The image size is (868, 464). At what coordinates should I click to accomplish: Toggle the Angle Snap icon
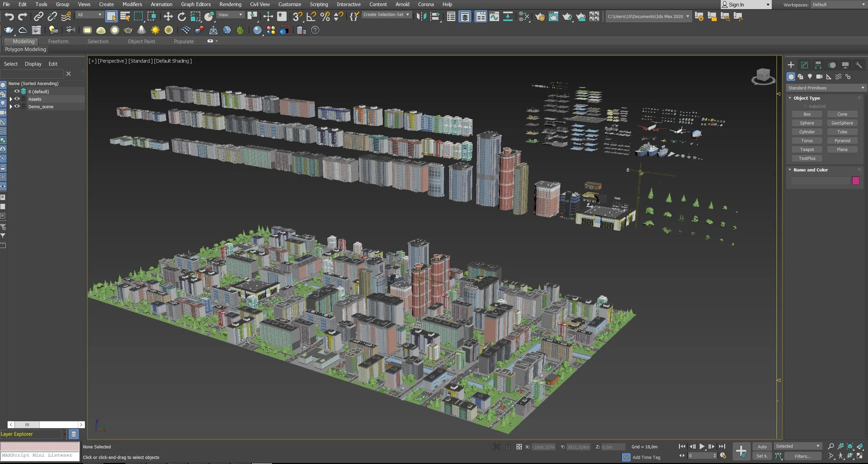311,16
